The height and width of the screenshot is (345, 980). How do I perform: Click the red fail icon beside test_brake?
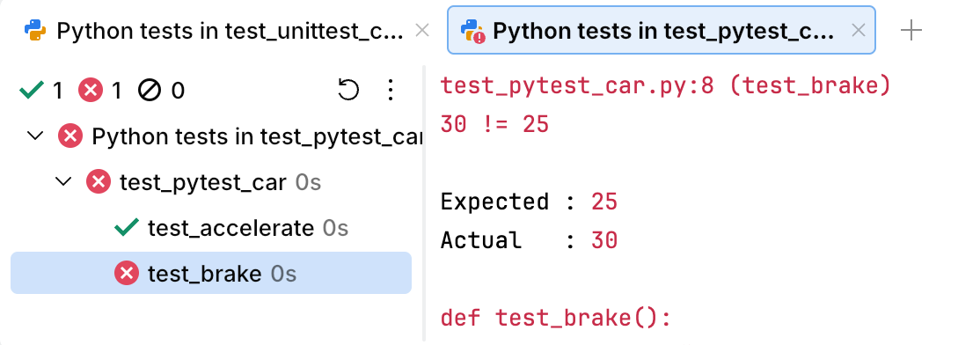click(127, 273)
